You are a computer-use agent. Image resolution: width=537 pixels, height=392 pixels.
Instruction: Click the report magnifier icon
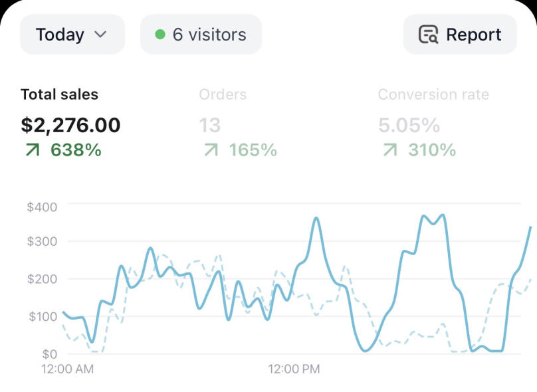coord(429,35)
